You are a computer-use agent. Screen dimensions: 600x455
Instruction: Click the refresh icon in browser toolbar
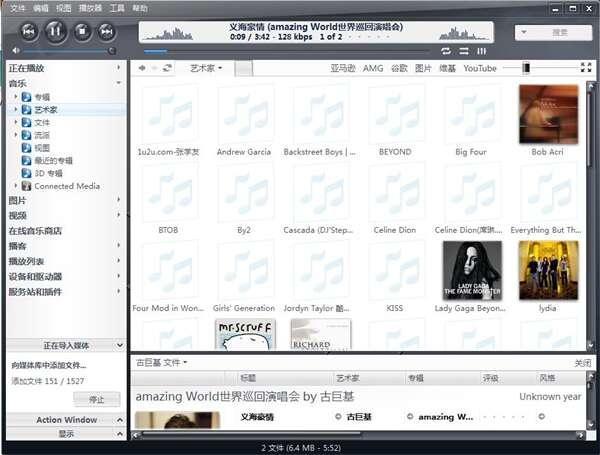[x=168, y=68]
